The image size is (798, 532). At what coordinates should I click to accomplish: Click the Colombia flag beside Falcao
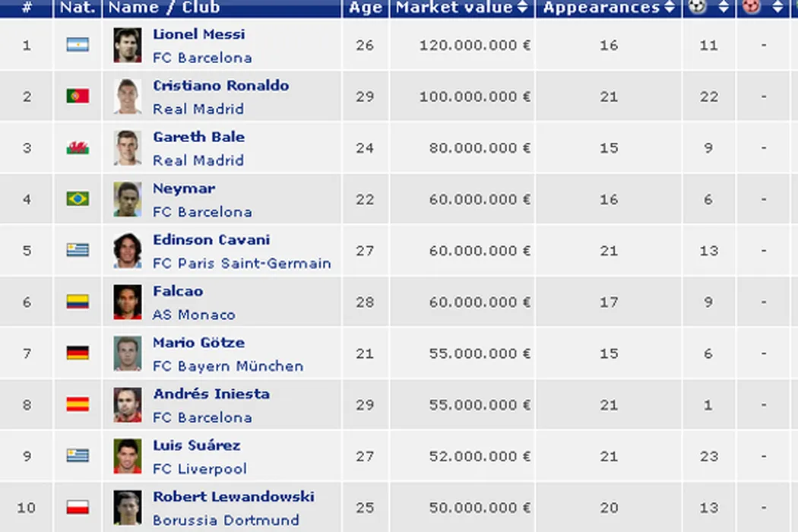coord(78,302)
